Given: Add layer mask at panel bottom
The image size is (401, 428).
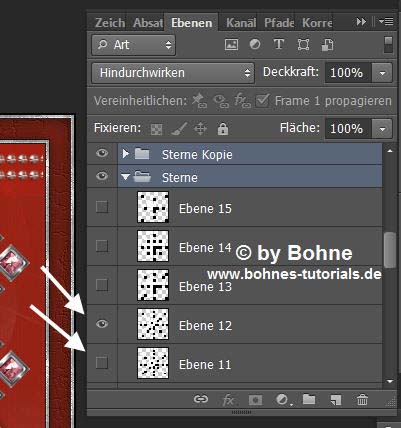Looking at the screenshot, I should pos(255,400).
